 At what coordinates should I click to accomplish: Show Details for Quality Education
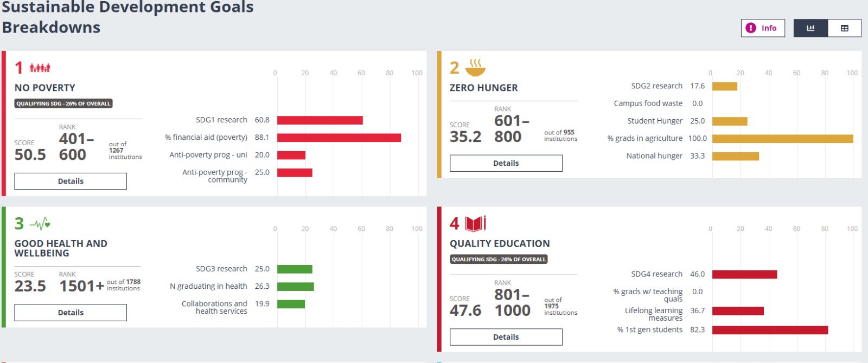click(506, 337)
